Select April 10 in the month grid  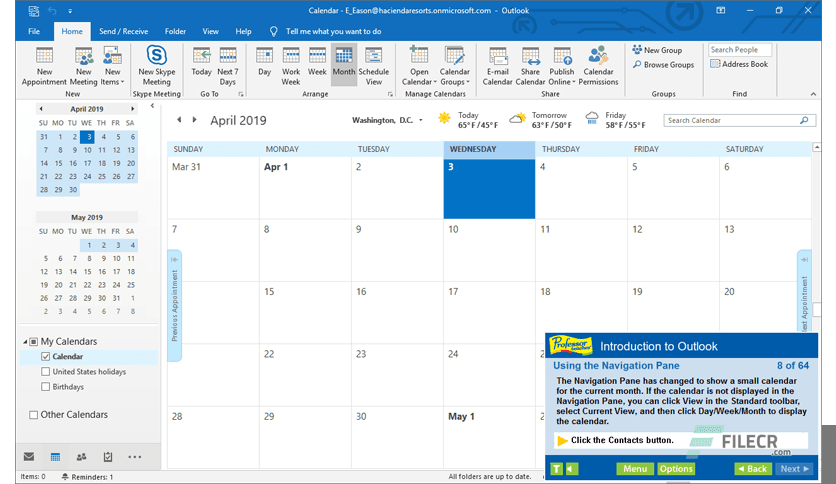tap(489, 250)
